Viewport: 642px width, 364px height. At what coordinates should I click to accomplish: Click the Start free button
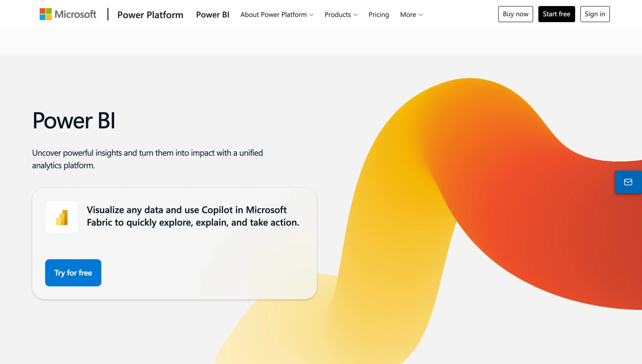point(556,14)
